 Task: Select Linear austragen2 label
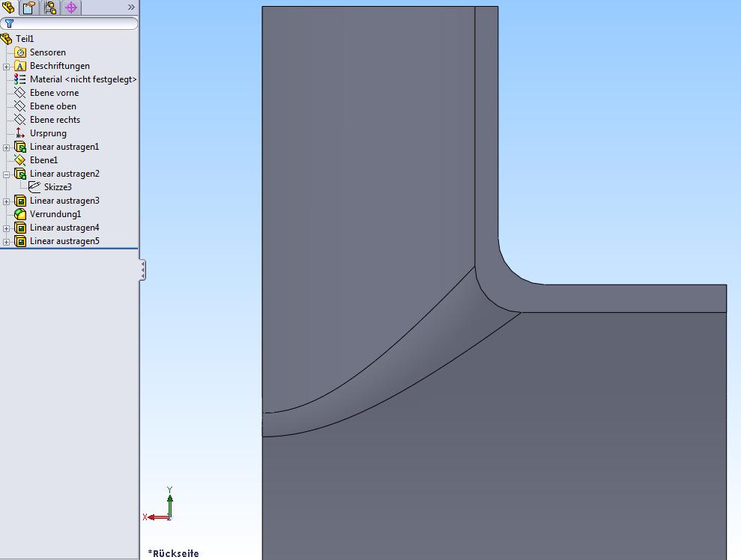pos(64,174)
